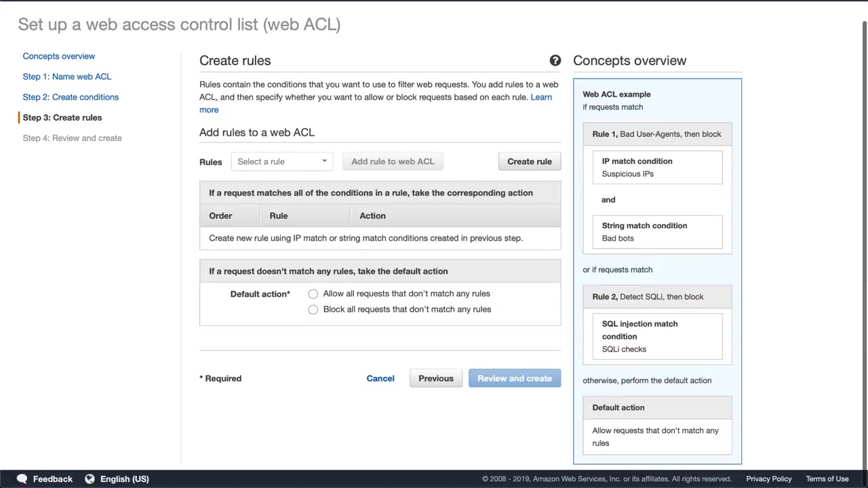
Task: Click Add rule to web ACL button
Action: coord(393,162)
